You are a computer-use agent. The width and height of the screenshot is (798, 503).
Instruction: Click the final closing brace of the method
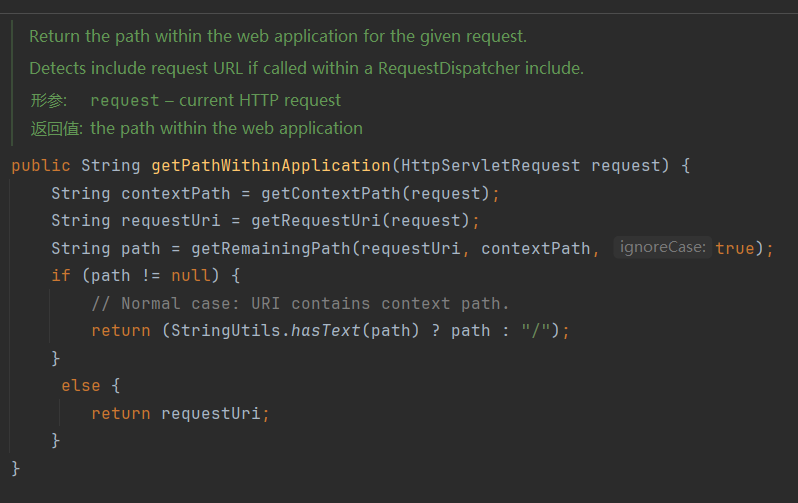15,468
